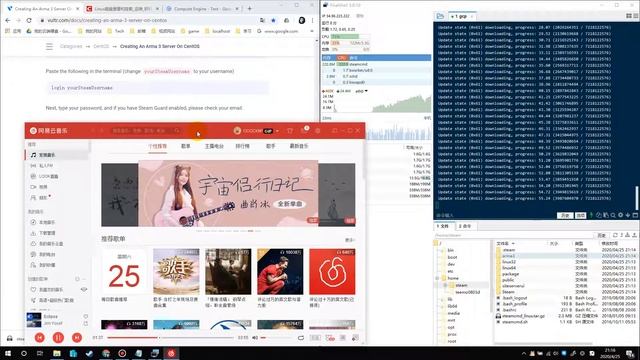Switch to the 最新音乐 tab
This screenshot has height=360, width=640.
click(x=299, y=146)
